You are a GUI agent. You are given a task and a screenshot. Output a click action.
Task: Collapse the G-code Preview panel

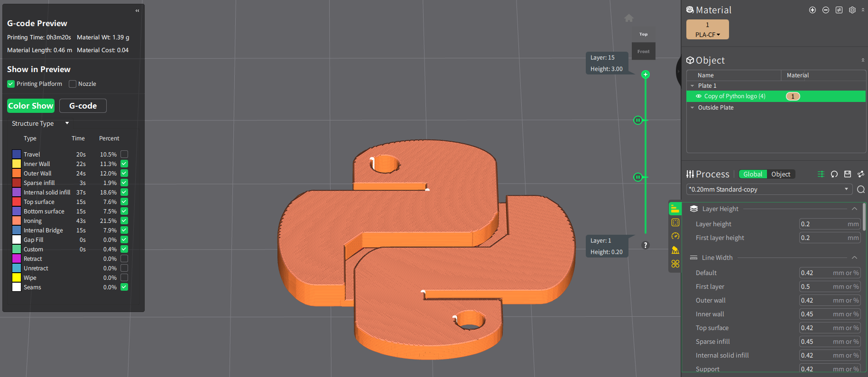tap(138, 10)
